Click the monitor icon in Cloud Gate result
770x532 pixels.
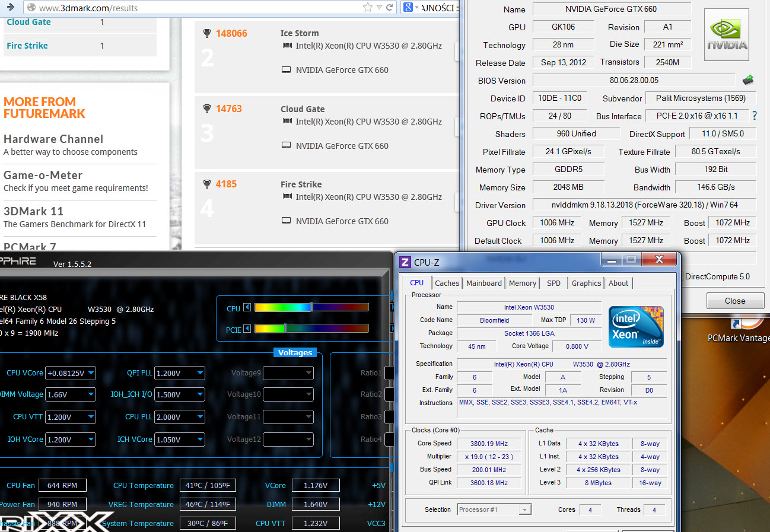point(287,145)
